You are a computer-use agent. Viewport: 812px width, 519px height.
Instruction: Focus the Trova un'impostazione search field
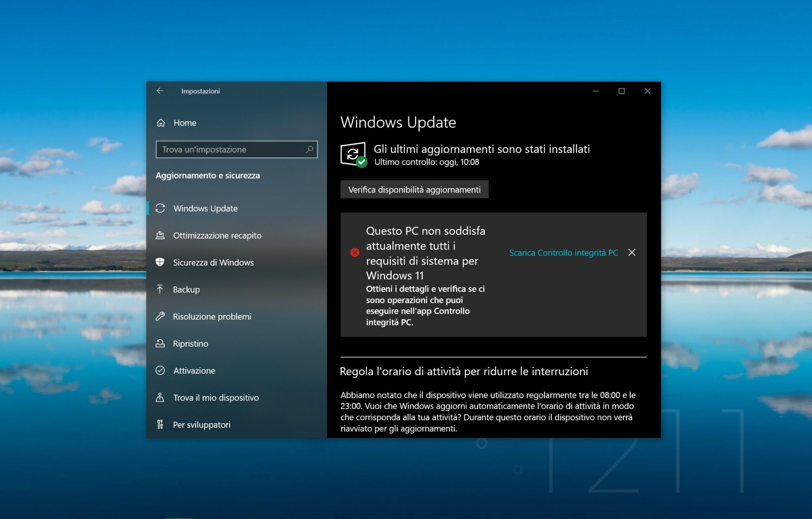coord(237,149)
